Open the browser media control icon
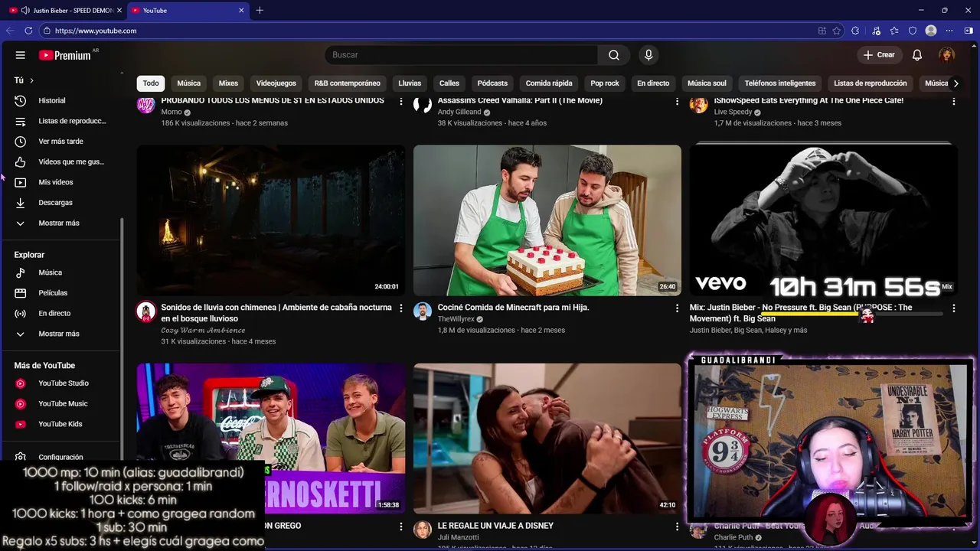Viewport: 980px width, 551px height. [x=875, y=31]
